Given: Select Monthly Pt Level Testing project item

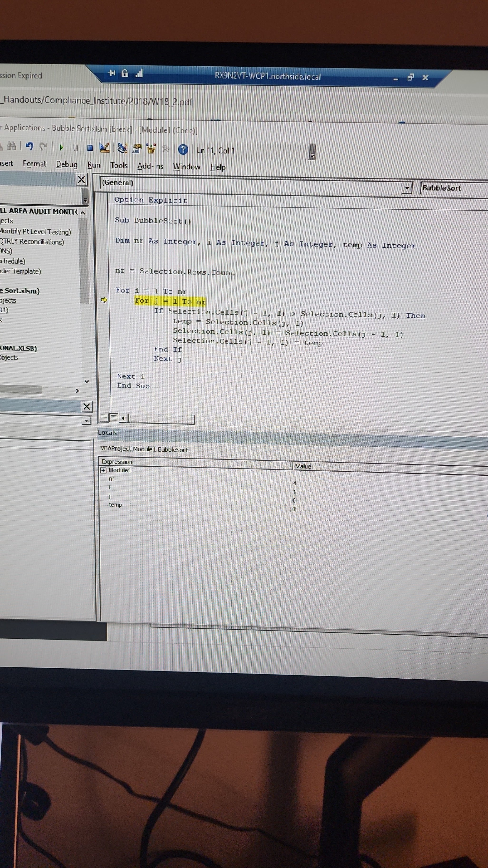Looking at the screenshot, I should 35,232.
